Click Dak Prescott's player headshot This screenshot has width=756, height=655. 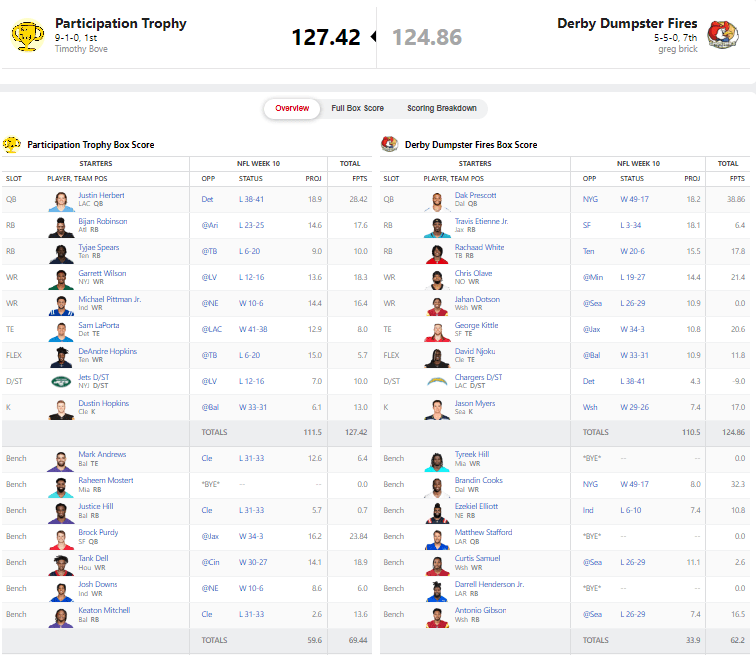pyautogui.click(x=438, y=200)
